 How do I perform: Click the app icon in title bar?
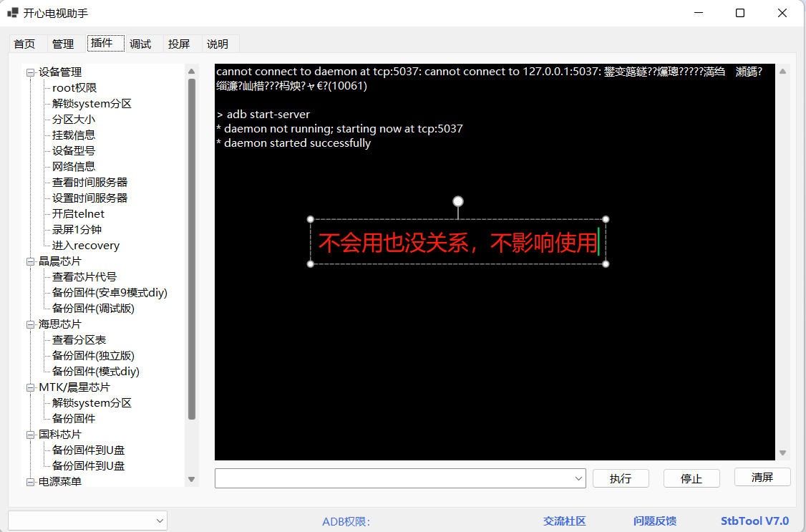12,13
